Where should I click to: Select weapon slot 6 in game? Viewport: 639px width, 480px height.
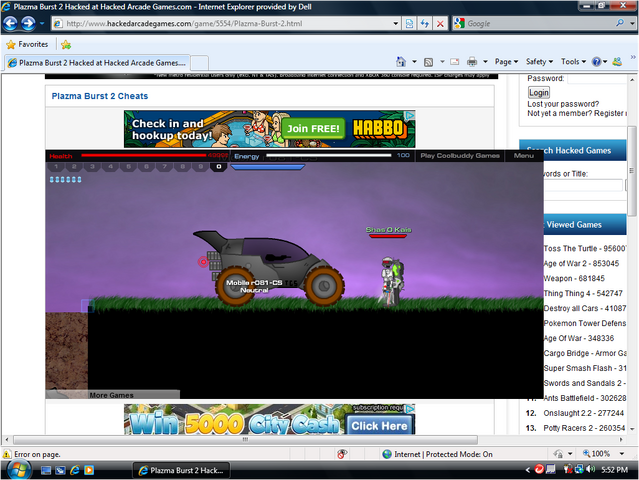coord(146,166)
